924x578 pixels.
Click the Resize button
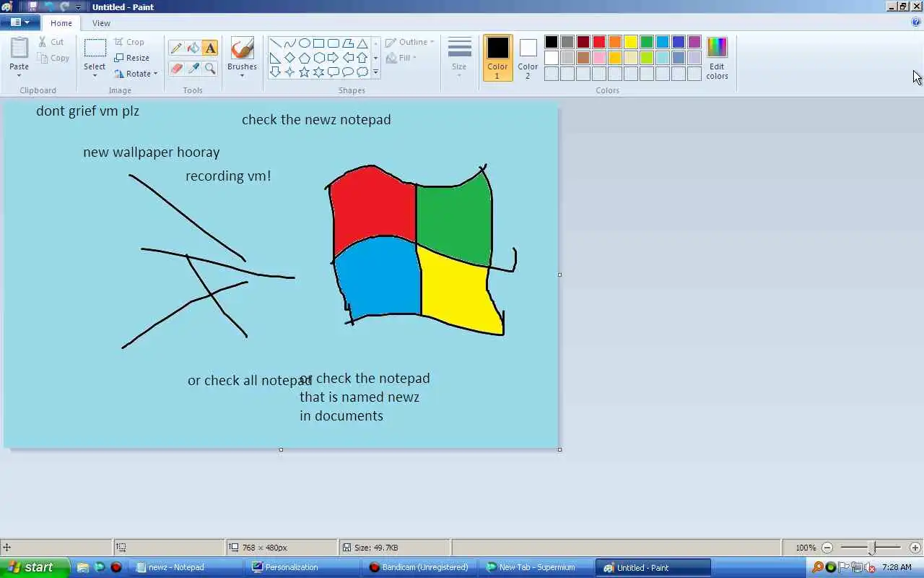(131, 58)
